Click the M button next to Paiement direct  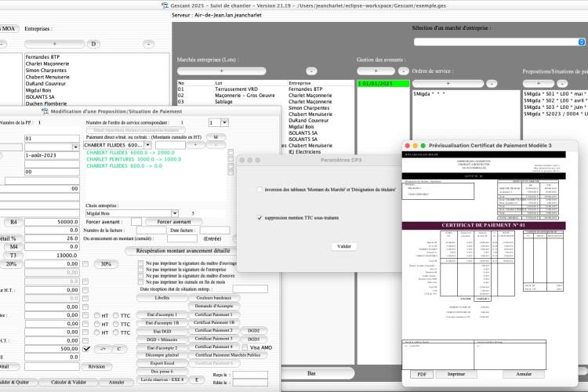[x=216, y=137]
